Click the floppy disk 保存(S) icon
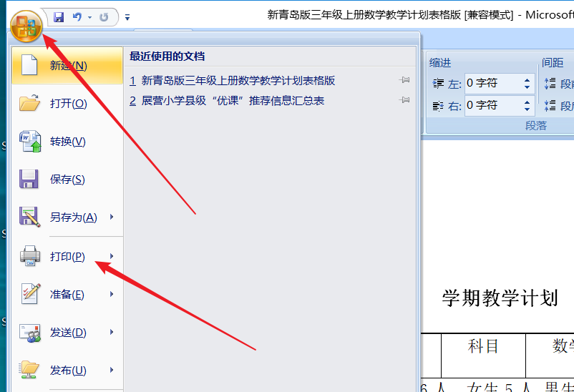Screen dimensions: 574x392 pos(29,179)
